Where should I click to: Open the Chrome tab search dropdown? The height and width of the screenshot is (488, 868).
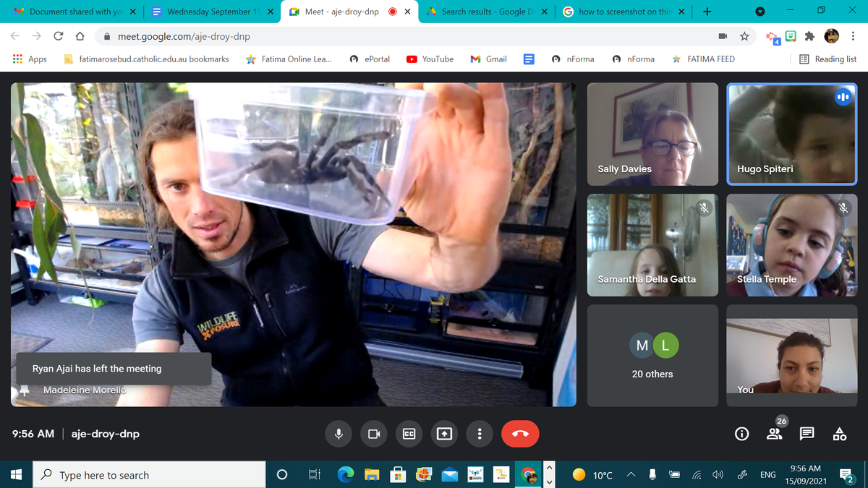point(760,12)
